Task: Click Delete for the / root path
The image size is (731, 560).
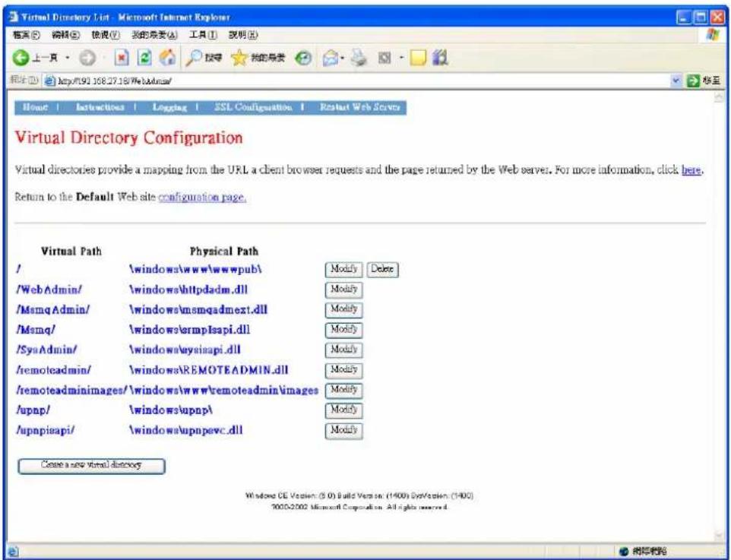Action: click(x=383, y=269)
